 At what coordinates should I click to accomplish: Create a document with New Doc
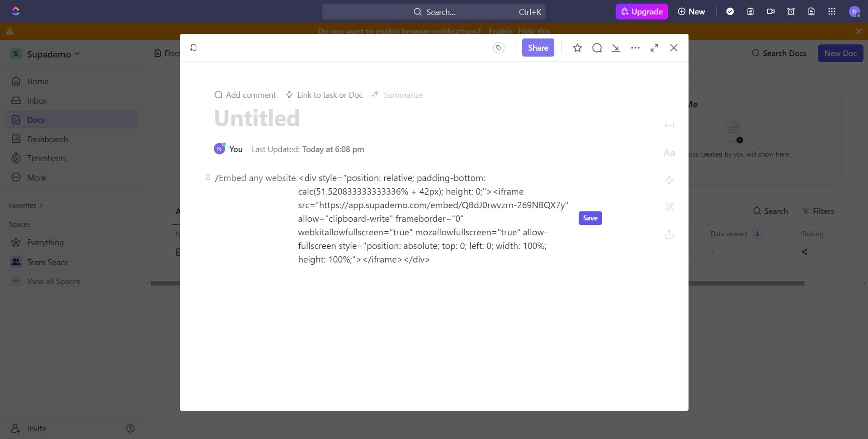click(840, 53)
